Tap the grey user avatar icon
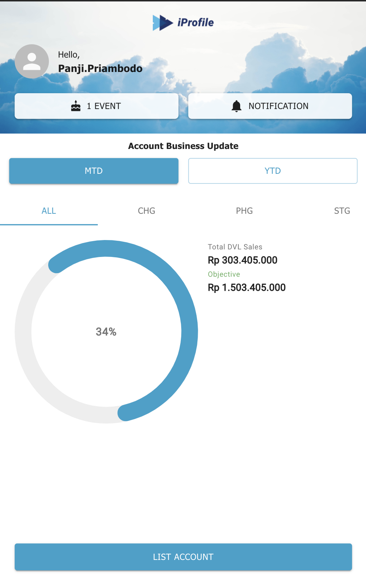 click(x=32, y=62)
